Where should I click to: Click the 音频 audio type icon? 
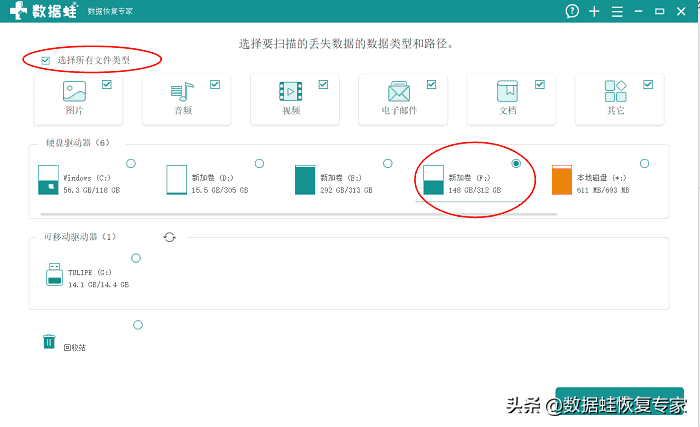tap(182, 92)
